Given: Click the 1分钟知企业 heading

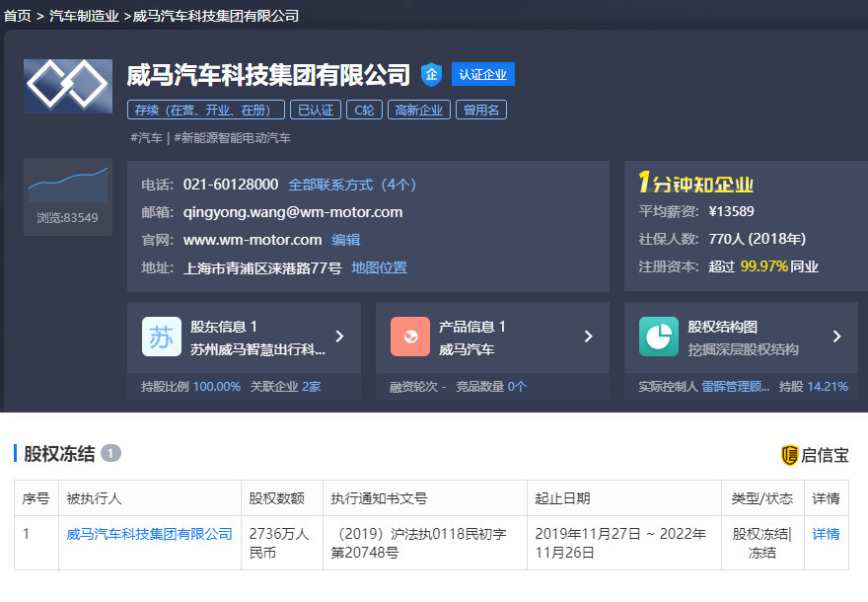Looking at the screenshot, I should (x=695, y=183).
